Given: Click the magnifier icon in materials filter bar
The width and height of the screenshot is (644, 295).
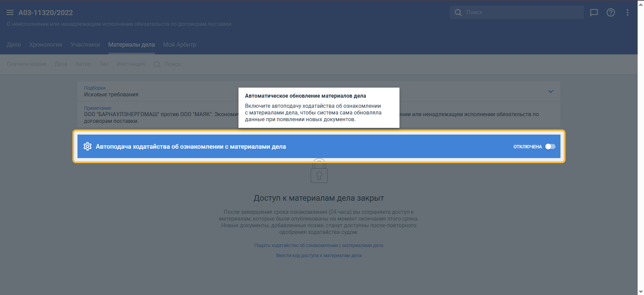Looking at the screenshot, I should click(157, 64).
